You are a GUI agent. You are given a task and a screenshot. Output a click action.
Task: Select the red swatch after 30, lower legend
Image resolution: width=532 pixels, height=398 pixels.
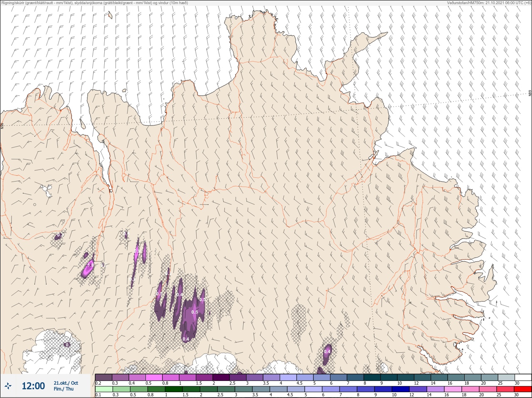click(522, 389)
